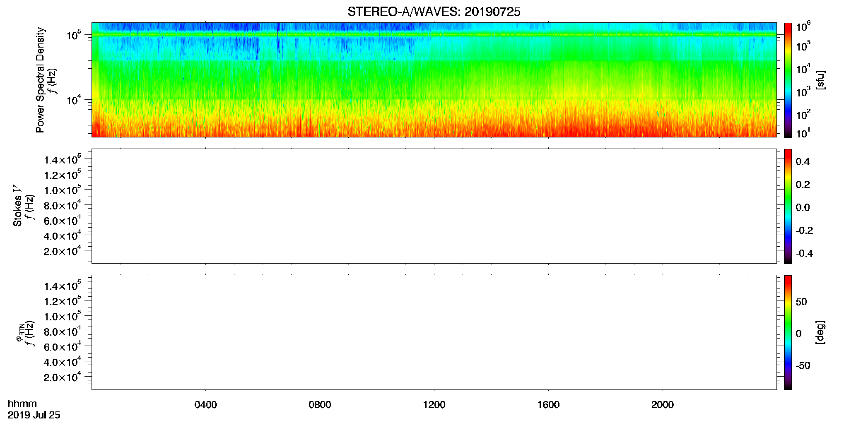
Task: Click the -0.4 value on Stokes color bar
Action: (804, 254)
